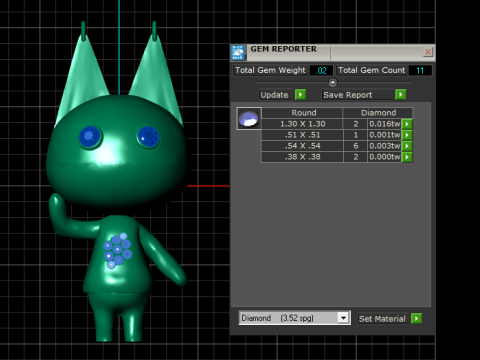Select the gem cluster on the character's chest
The width and height of the screenshot is (480, 360).
117,250
